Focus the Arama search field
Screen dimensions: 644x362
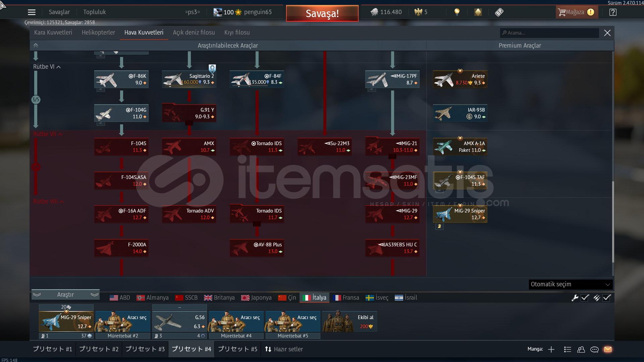pos(549,33)
